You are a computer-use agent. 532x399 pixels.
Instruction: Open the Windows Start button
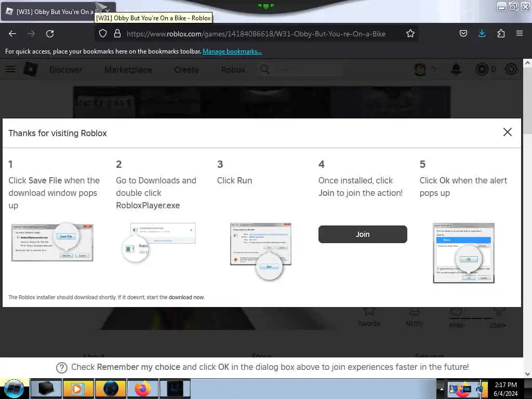14,389
